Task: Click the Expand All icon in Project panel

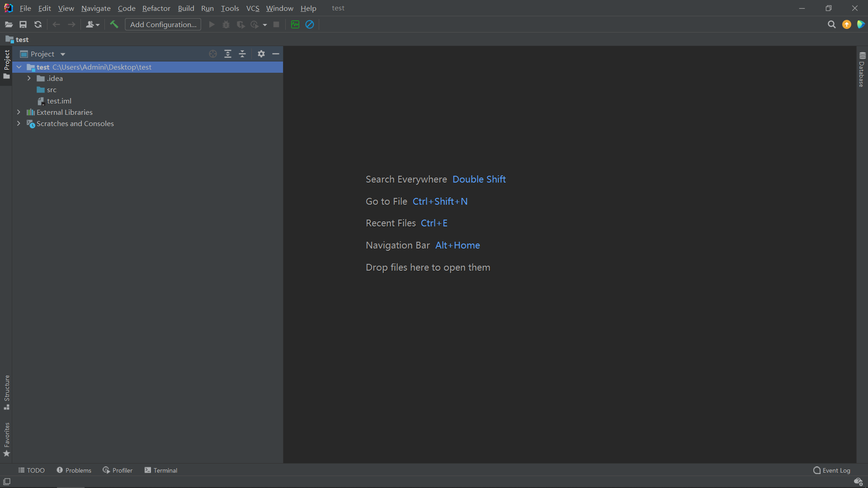Action: [228, 54]
